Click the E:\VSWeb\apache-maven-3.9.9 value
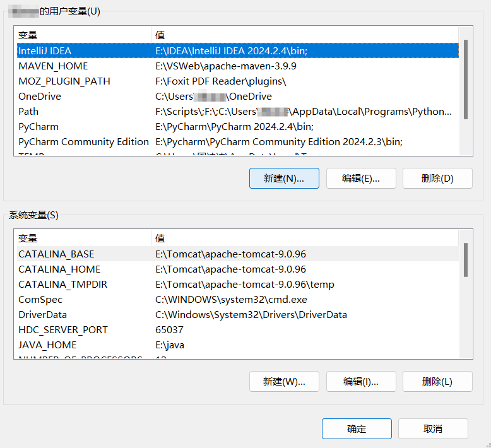 (x=226, y=66)
